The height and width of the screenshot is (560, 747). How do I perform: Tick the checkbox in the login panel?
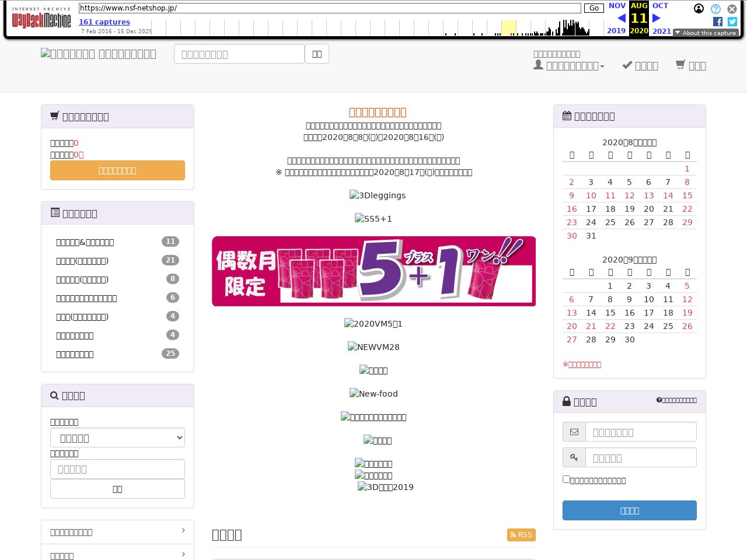566,479
